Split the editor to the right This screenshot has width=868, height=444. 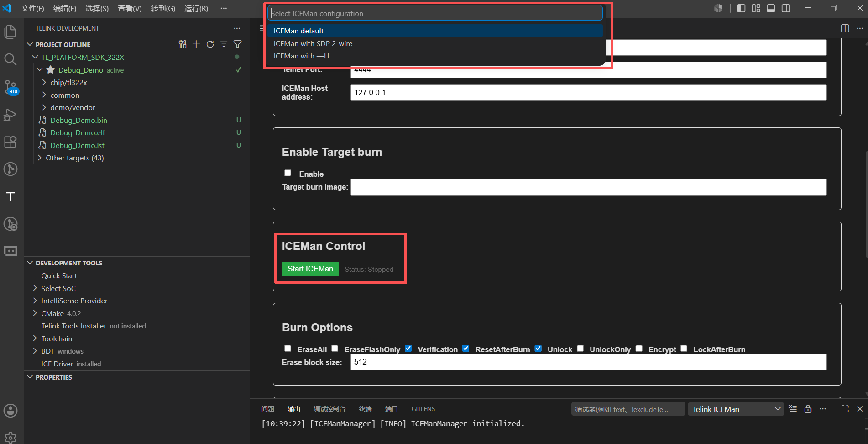845,28
